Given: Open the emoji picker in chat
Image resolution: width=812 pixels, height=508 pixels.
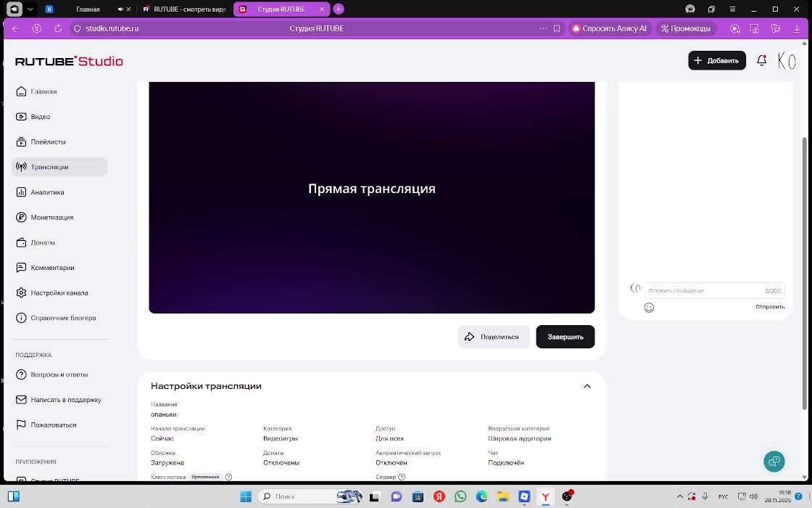Looking at the screenshot, I should point(649,308).
